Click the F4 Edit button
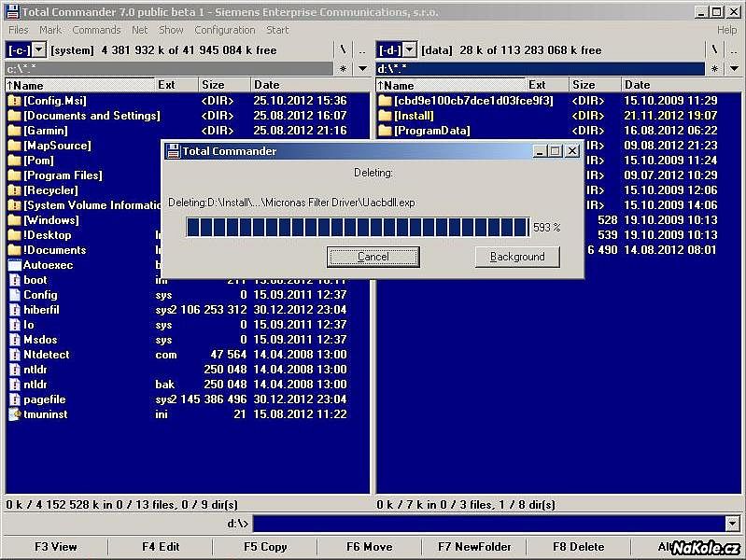746x560 pixels. tap(161, 547)
